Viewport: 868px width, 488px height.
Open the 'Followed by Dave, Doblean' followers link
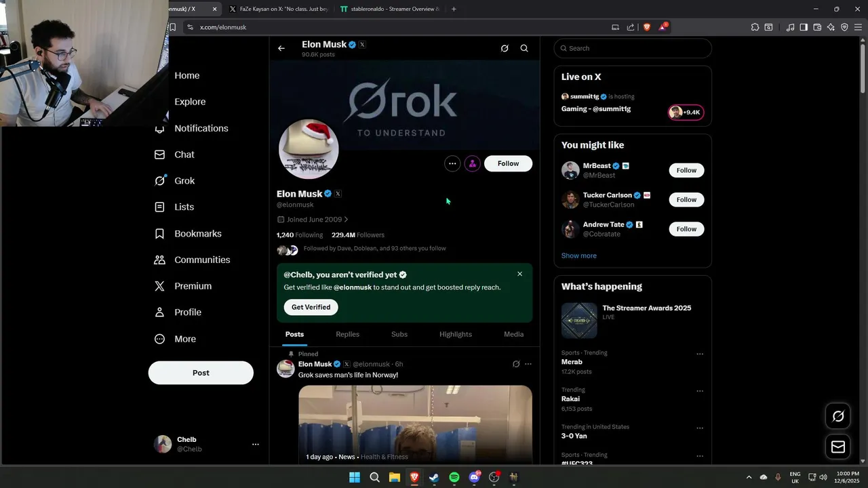(x=374, y=249)
